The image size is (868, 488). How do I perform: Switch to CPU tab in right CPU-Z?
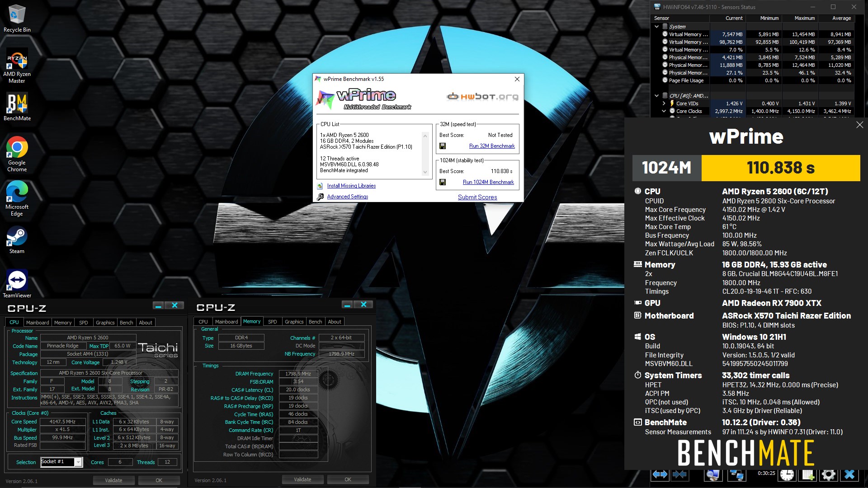tap(203, 322)
